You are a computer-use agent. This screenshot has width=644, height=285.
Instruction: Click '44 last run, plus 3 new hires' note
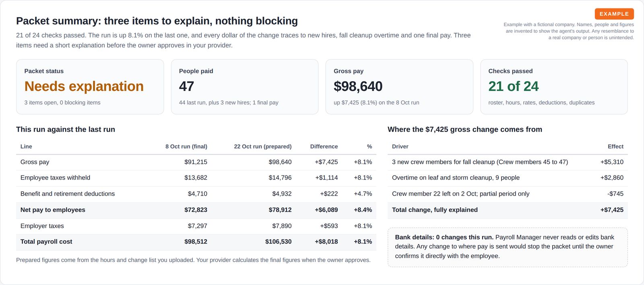pos(229,103)
